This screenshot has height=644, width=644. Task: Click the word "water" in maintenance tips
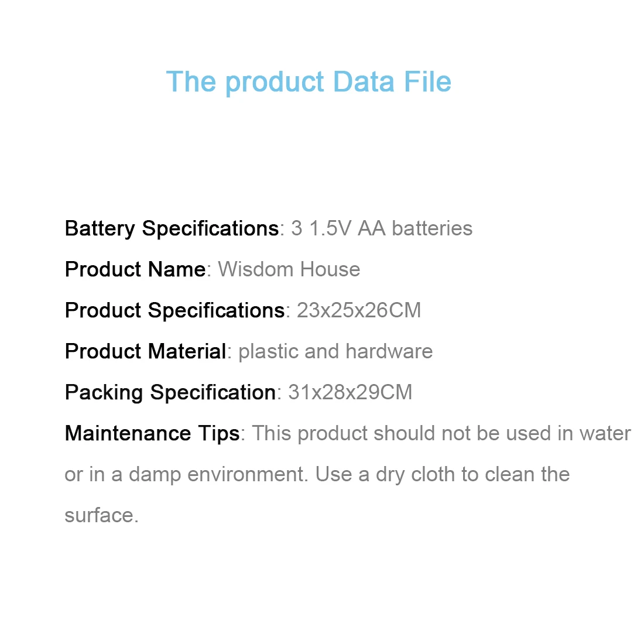tap(605, 433)
